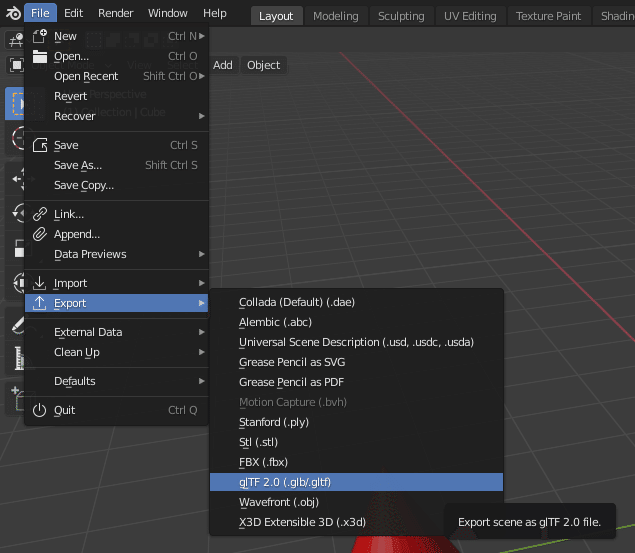635x553 pixels.
Task: Click the Link chain icon
Action: click(x=40, y=214)
